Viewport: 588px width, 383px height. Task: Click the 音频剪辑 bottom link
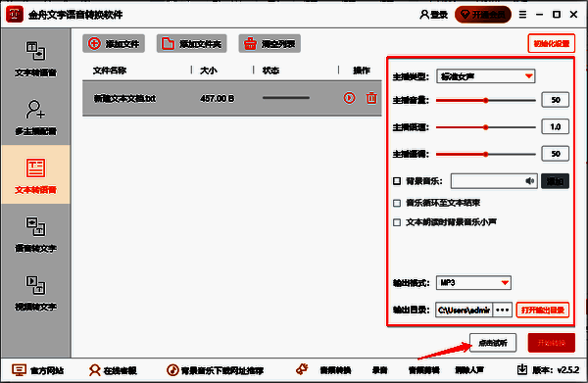(x=423, y=370)
